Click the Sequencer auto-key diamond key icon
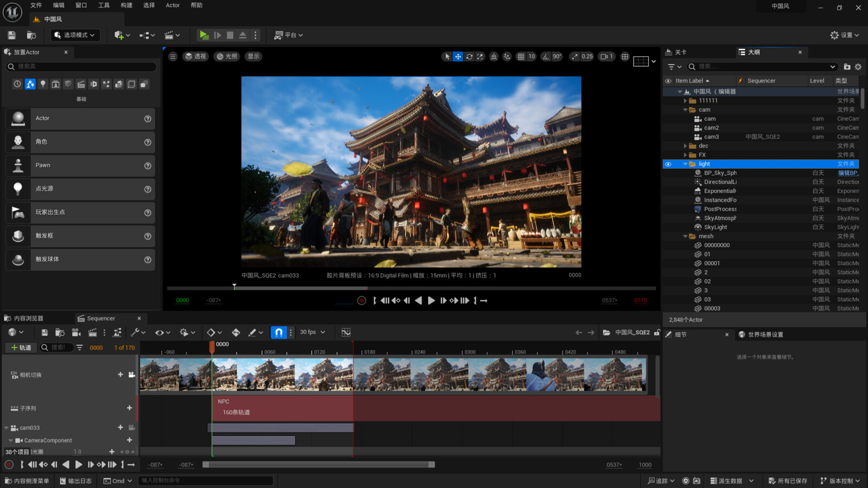 pos(235,332)
